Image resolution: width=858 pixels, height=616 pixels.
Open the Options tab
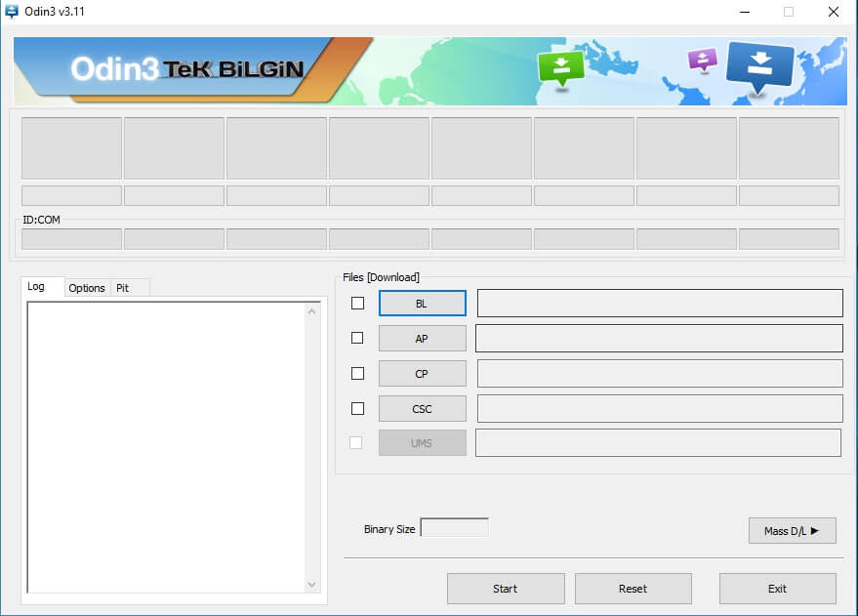(x=87, y=288)
